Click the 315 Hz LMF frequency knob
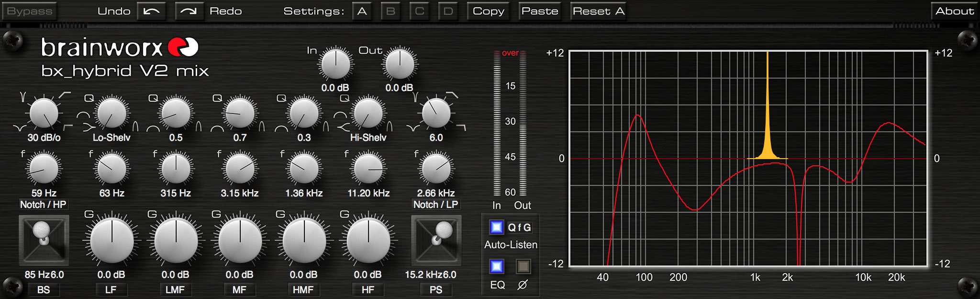This screenshot has width=980, height=299. 176,169
